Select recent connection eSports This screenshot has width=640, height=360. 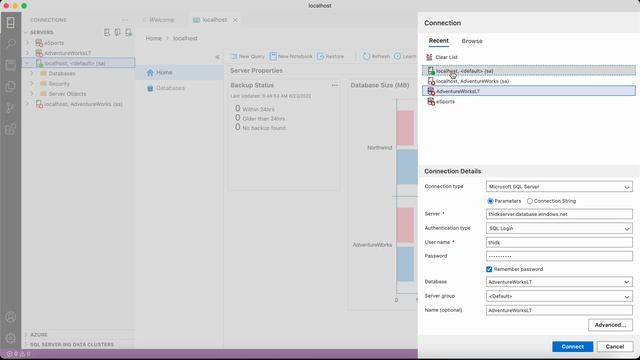[x=529, y=102]
